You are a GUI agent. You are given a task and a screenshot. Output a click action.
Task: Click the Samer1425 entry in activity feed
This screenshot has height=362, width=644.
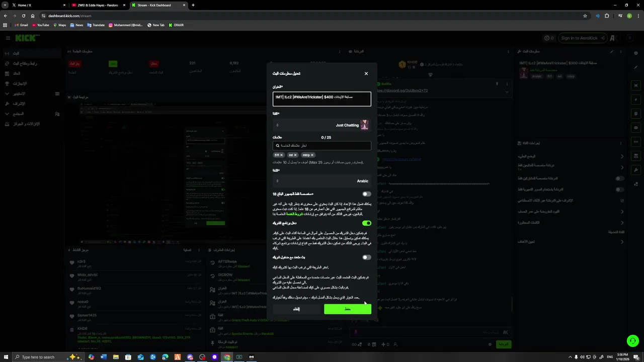click(x=87, y=315)
